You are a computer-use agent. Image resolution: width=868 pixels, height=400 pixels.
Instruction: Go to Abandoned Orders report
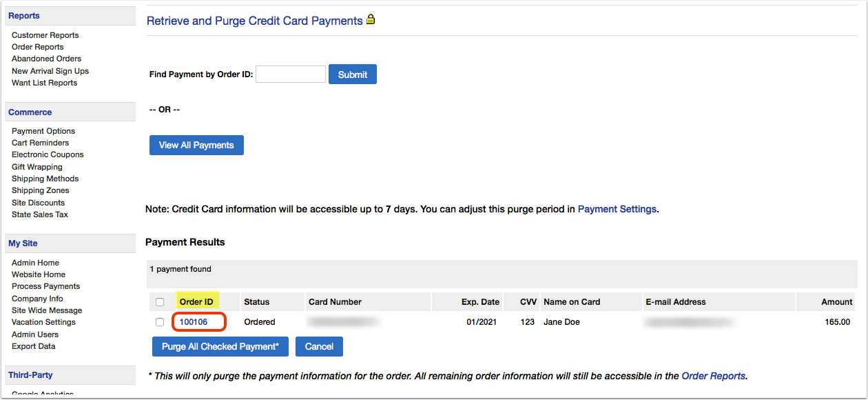pos(46,59)
